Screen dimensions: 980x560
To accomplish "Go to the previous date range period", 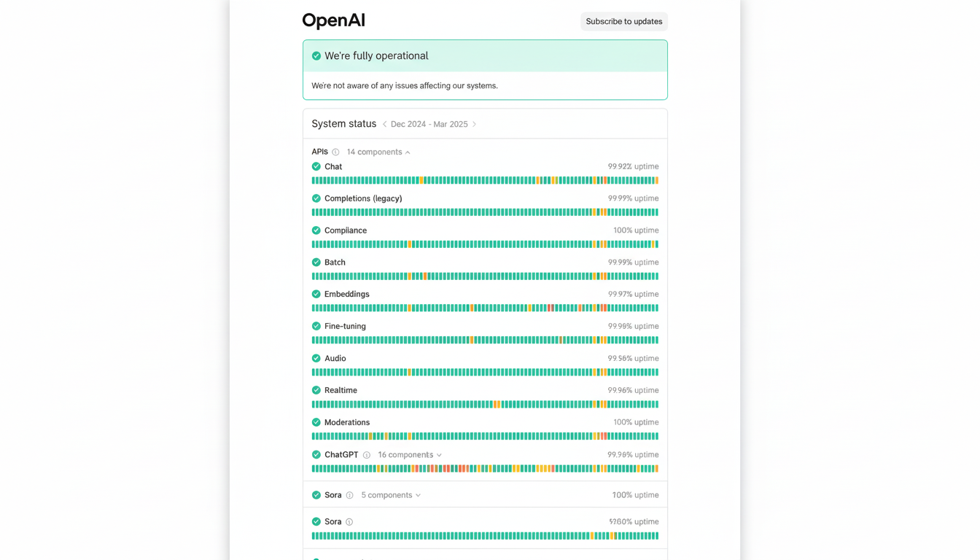I will 385,124.
